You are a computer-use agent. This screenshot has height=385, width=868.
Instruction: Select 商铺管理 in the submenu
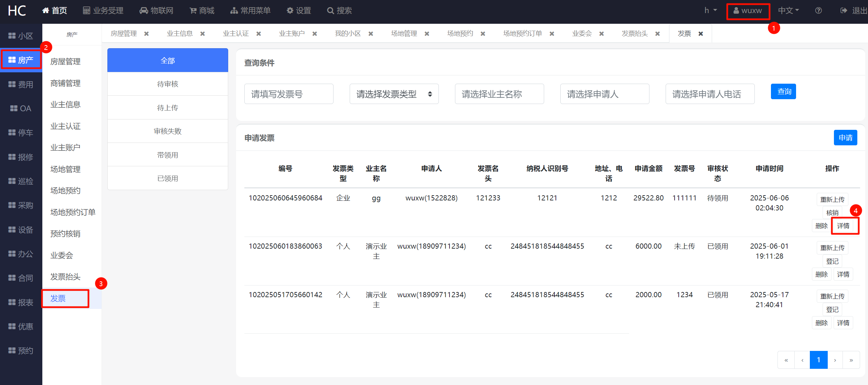point(65,83)
